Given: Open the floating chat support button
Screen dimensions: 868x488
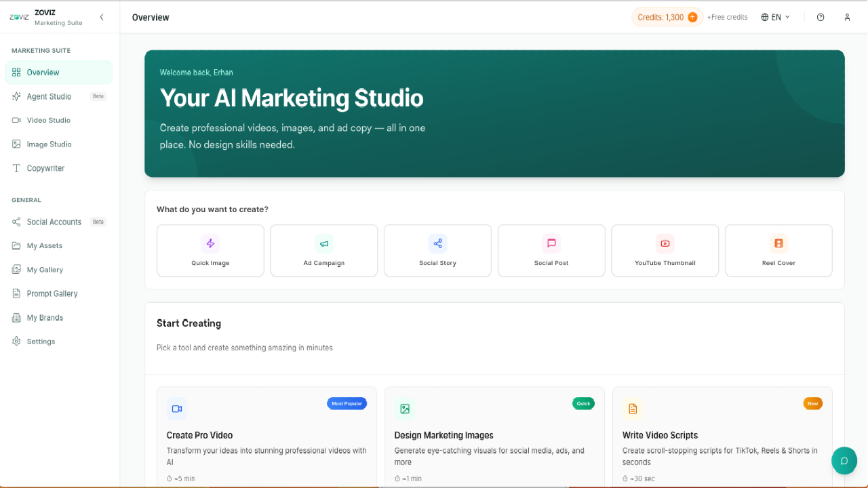Looking at the screenshot, I should pos(844,460).
